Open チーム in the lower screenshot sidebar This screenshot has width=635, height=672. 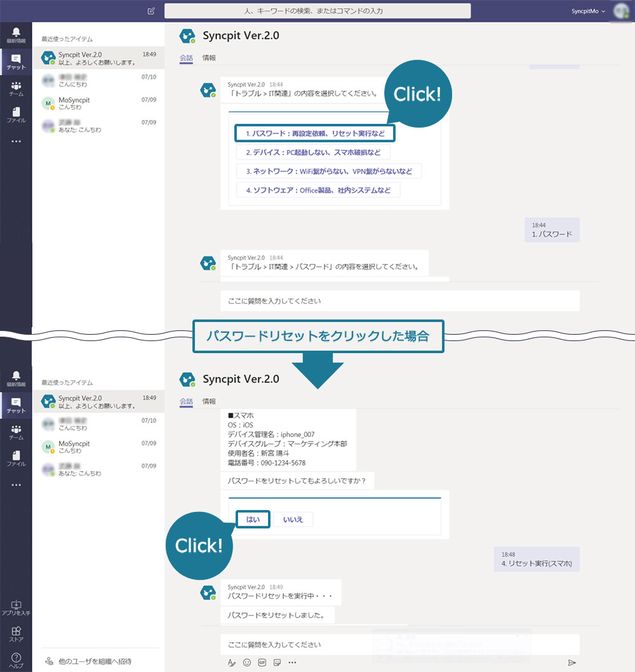tap(16, 432)
